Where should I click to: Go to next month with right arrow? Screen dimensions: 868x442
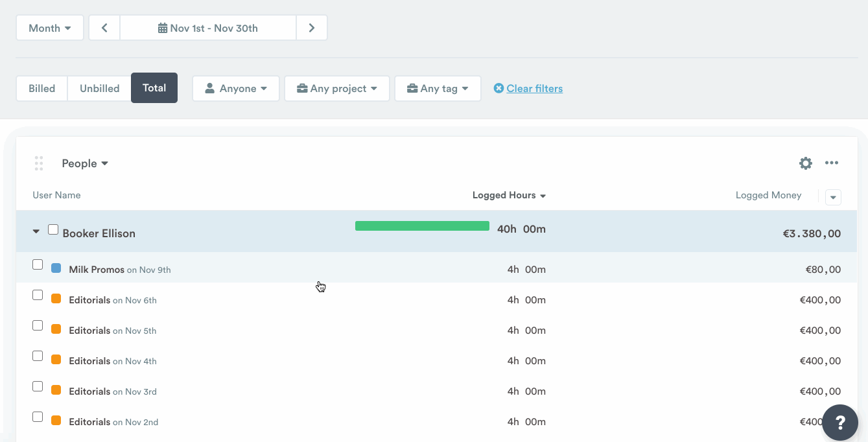(312, 28)
